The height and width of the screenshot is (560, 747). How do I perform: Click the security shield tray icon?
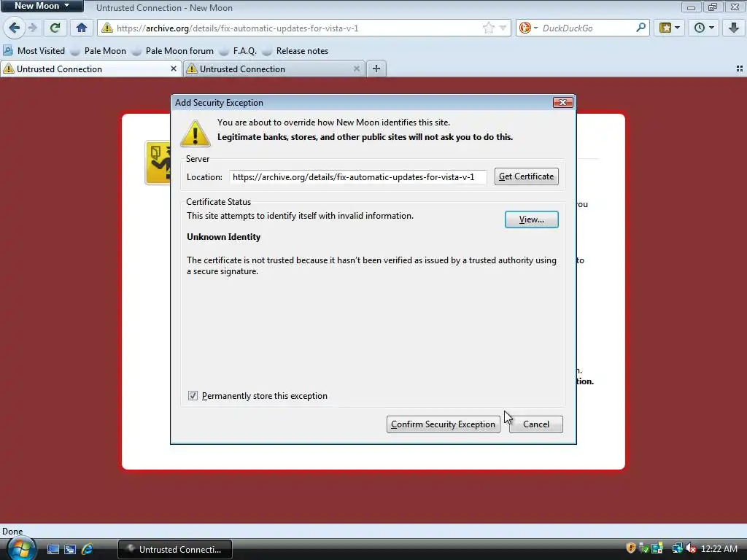coord(631,548)
